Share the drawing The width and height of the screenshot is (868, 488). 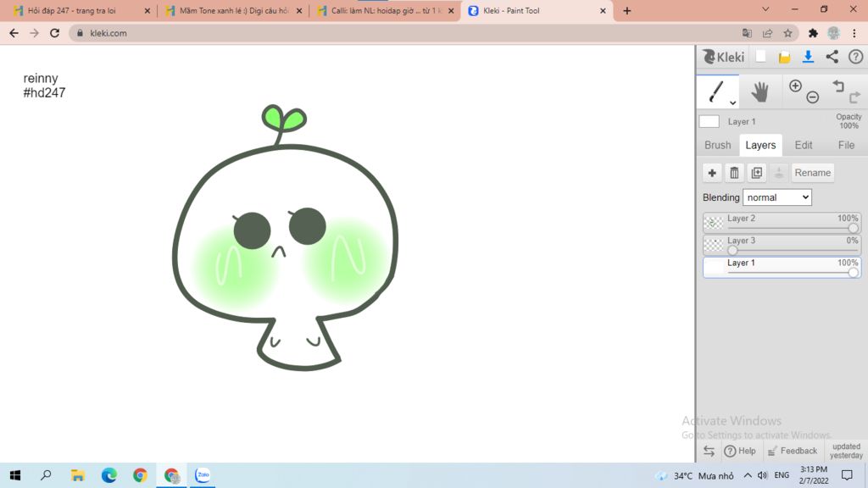coord(832,57)
